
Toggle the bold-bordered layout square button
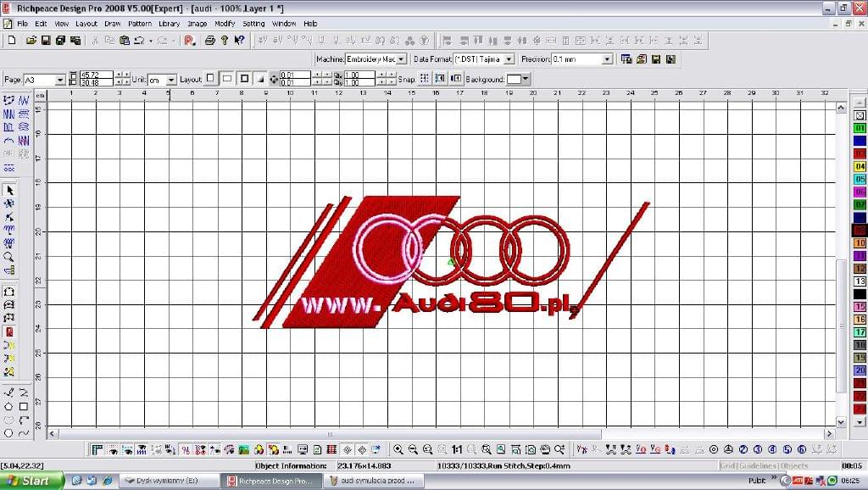point(244,79)
